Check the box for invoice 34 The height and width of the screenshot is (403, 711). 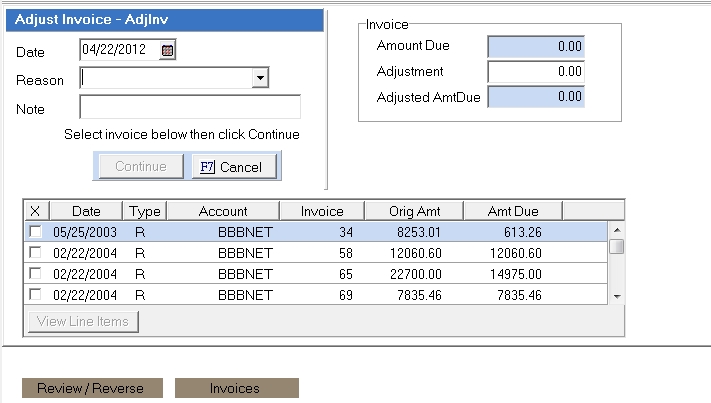35,232
